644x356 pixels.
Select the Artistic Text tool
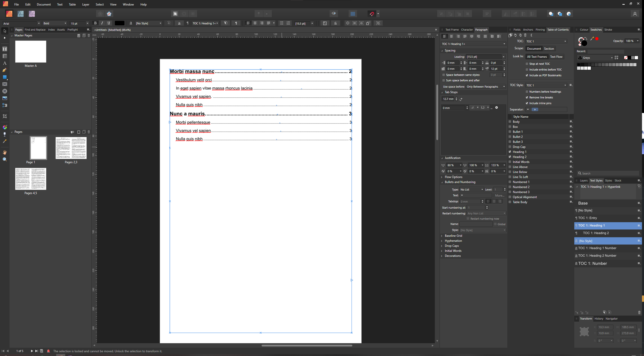coord(5,63)
